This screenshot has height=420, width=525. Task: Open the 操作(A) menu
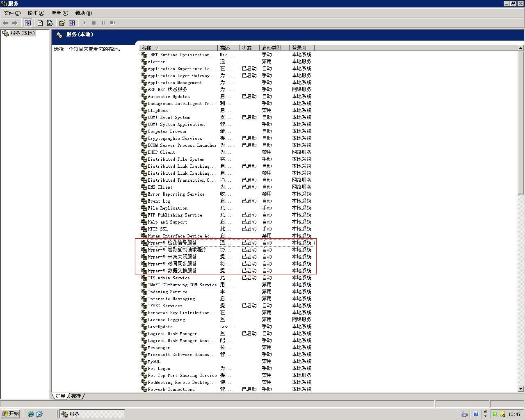point(36,13)
